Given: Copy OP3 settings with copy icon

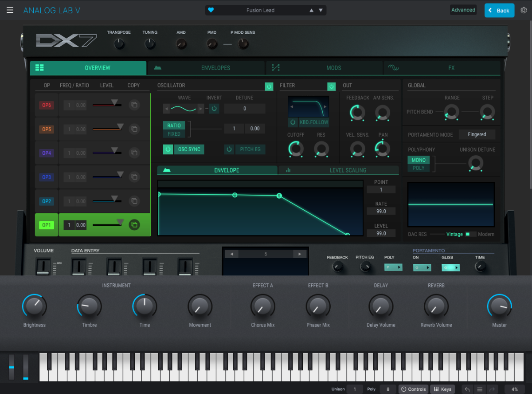Looking at the screenshot, I should click(x=134, y=177).
